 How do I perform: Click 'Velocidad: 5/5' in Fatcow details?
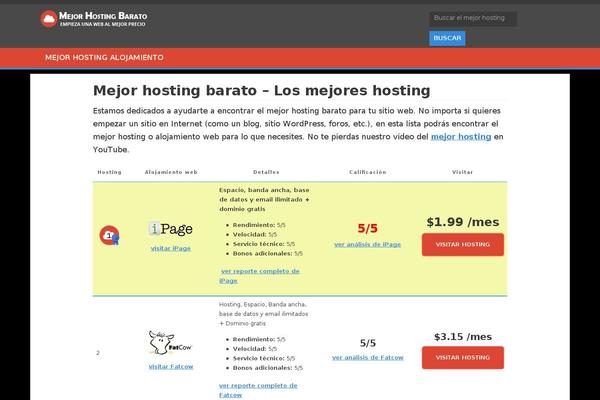[255, 349]
